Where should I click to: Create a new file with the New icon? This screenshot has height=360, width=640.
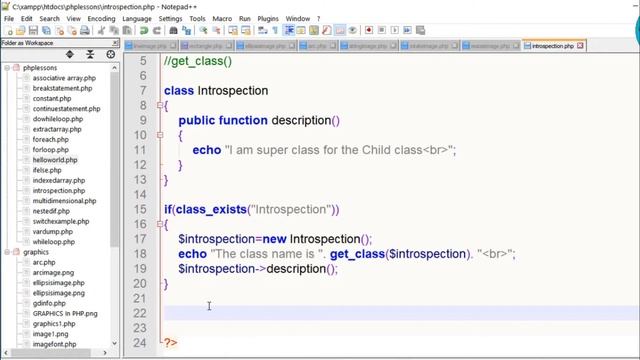[8, 31]
